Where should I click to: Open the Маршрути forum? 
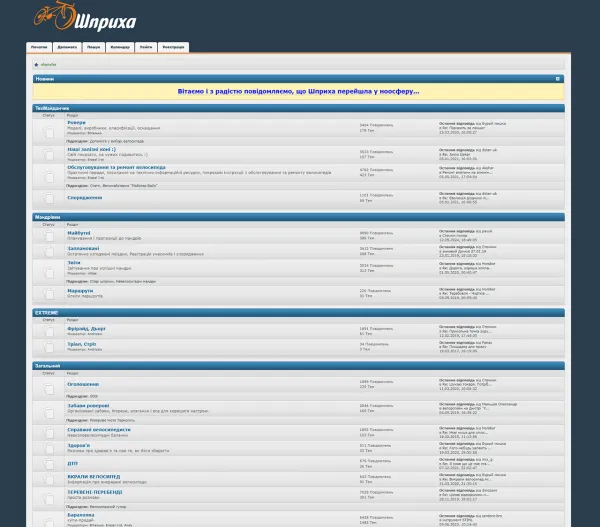tap(80, 291)
